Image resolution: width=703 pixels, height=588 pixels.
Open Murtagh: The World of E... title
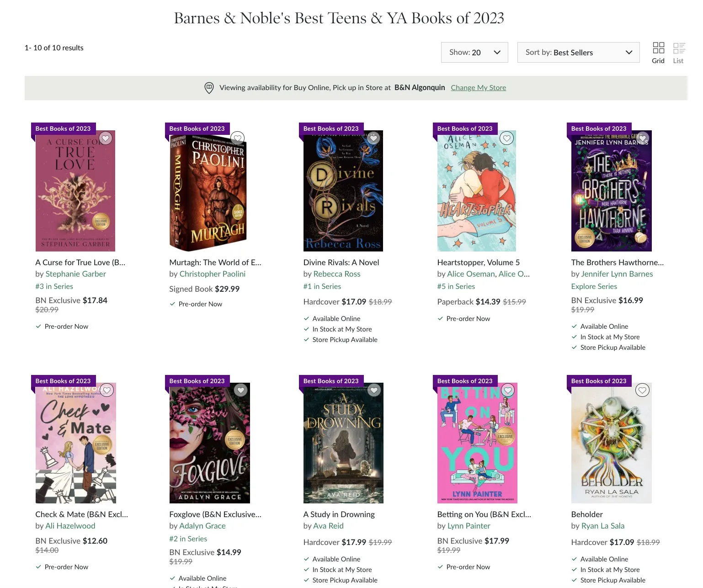pos(215,262)
